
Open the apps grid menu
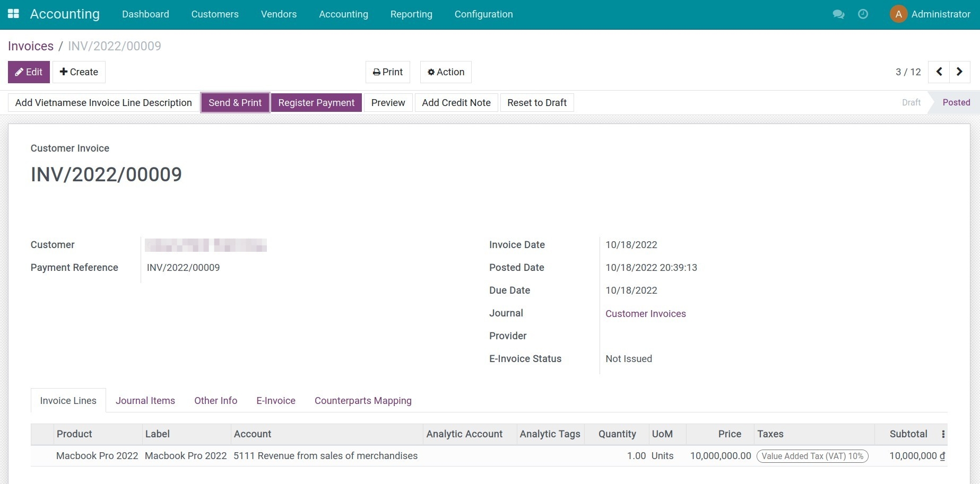coord(13,14)
